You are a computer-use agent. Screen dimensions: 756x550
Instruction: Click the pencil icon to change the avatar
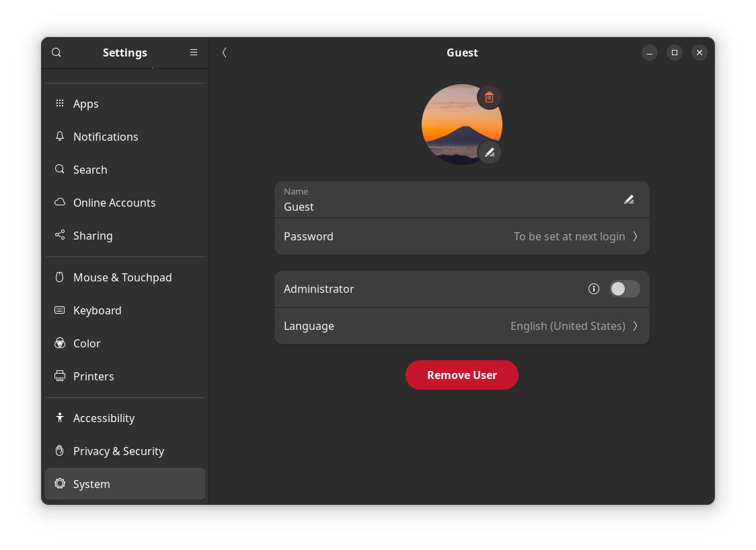pos(490,152)
